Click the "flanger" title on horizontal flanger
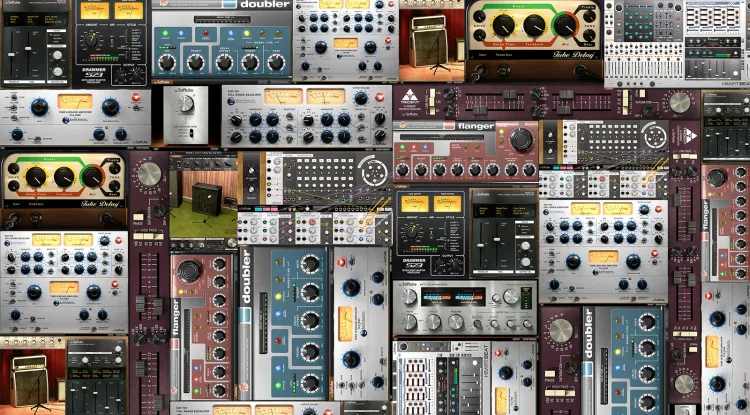 (475, 126)
